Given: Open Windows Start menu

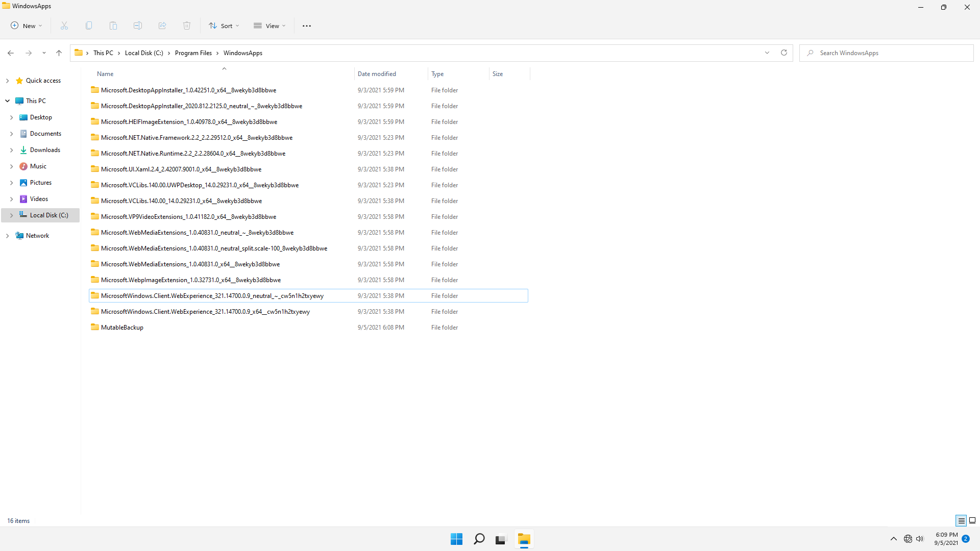Looking at the screenshot, I should click(x=456, y=539).
